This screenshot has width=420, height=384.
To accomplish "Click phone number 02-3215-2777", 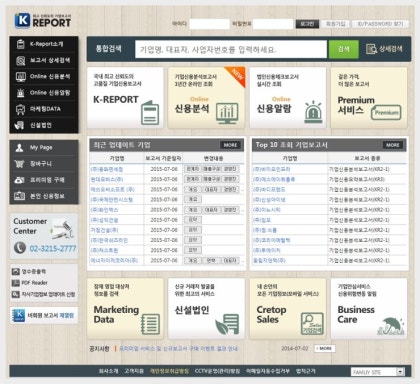I will (x=53, y=249).
